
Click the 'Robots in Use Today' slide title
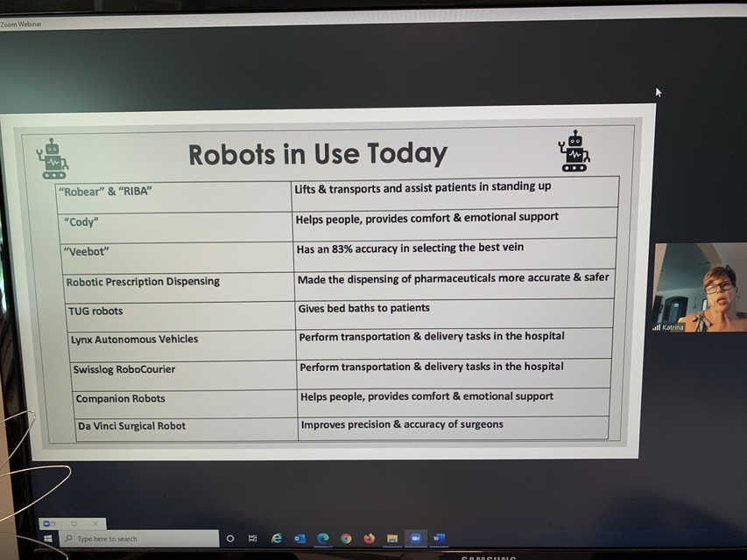coord(318,154)
